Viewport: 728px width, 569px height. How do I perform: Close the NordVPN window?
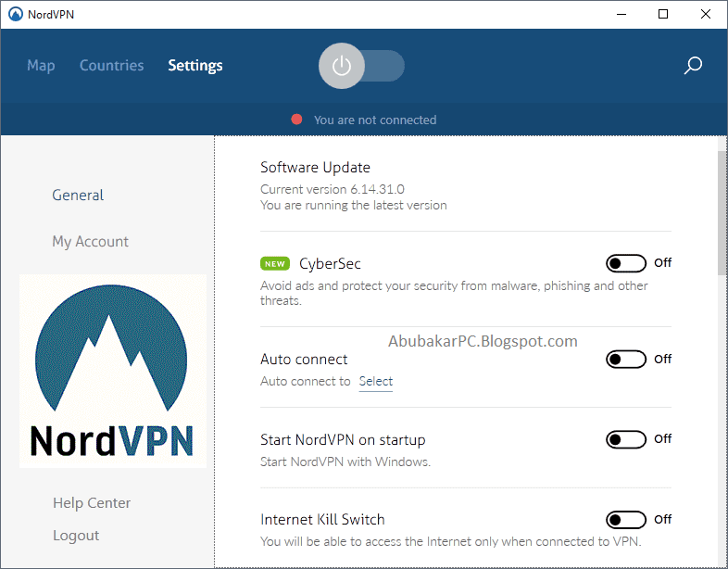[706, 15]
